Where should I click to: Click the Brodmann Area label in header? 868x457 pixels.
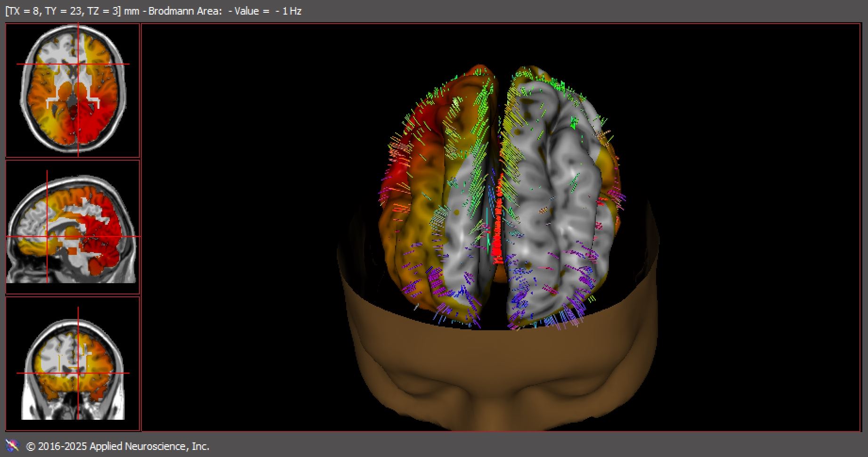(185, 11)
